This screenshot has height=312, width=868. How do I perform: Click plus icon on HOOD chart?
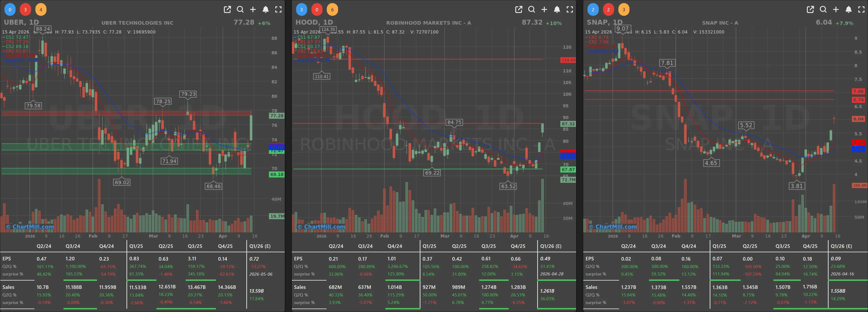pyautogui.click(x=544, y=9)
